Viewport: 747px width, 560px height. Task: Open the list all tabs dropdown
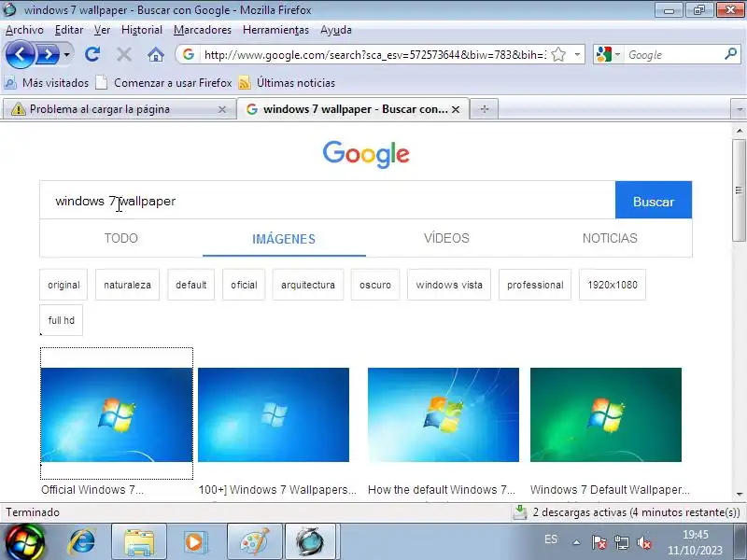pos(739,109)
